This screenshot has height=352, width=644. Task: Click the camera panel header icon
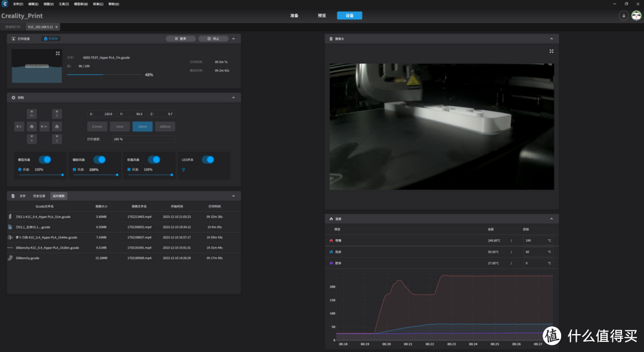pos(331,39)
